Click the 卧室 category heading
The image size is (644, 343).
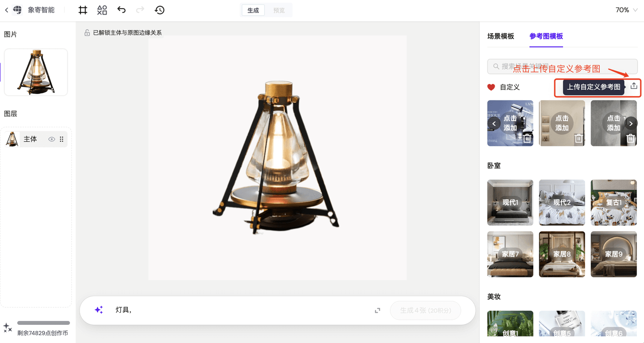494,165
